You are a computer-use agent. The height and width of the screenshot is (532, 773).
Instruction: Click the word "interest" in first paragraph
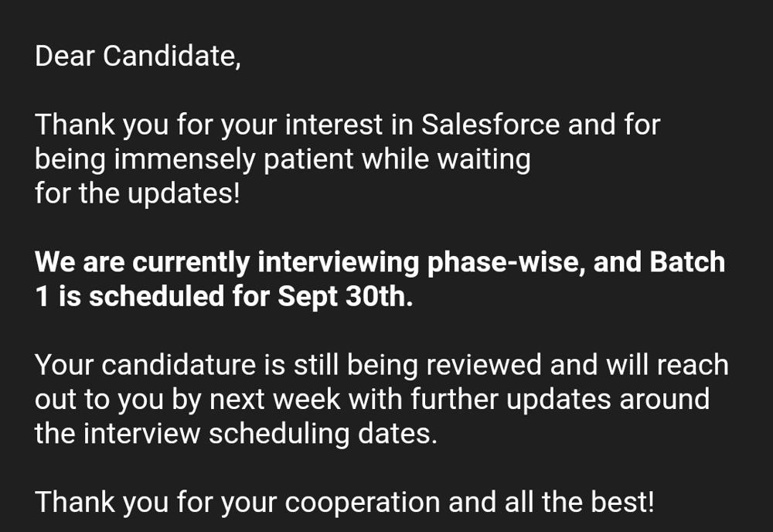(334, 124)
